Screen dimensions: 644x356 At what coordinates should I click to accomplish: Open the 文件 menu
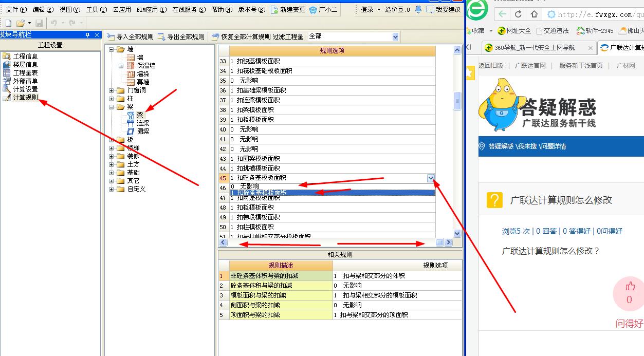[16, 10]
